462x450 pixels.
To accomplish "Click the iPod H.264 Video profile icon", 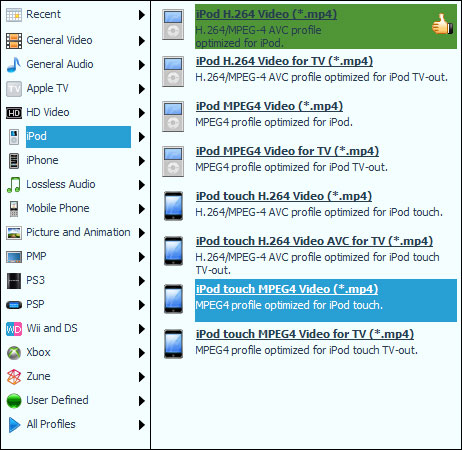I will 173,25.
